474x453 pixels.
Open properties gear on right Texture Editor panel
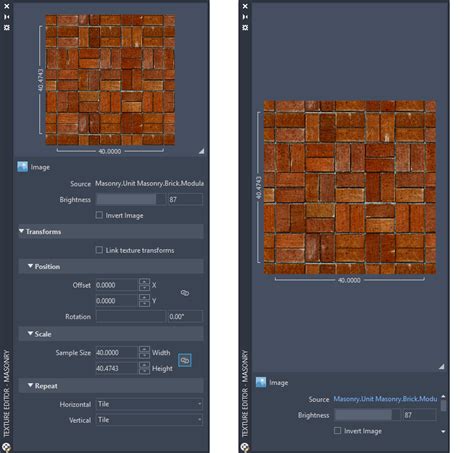tap(245, 27)
